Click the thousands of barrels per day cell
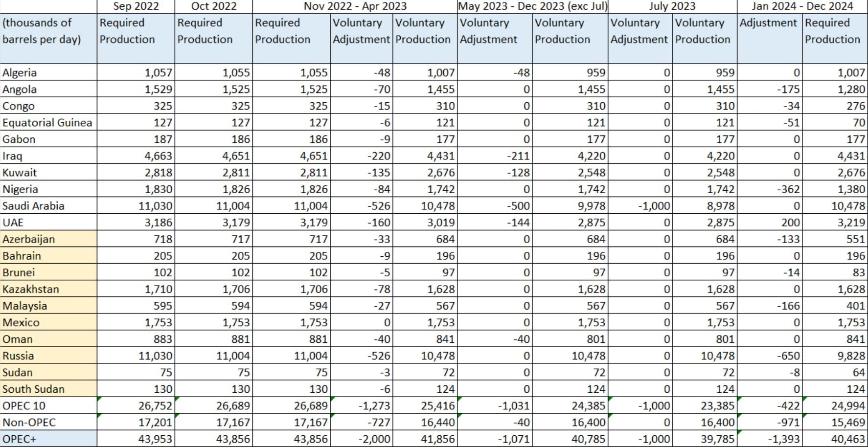The height and width of the screenshot is (447, 868). pyautogui.click(x=48, y=38)
